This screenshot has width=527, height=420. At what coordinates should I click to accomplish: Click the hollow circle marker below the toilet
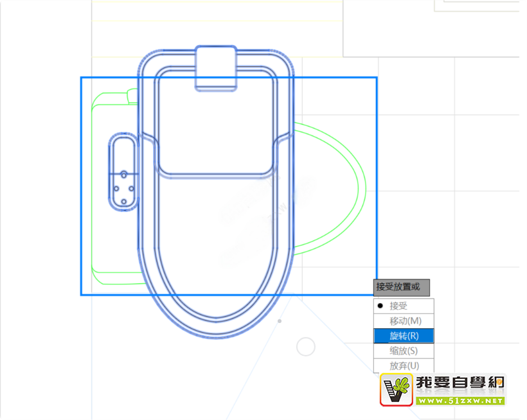[306, 347]
